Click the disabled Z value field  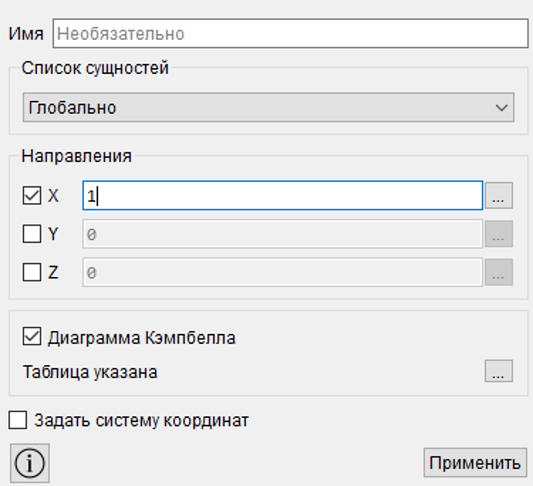click(282, 272)
